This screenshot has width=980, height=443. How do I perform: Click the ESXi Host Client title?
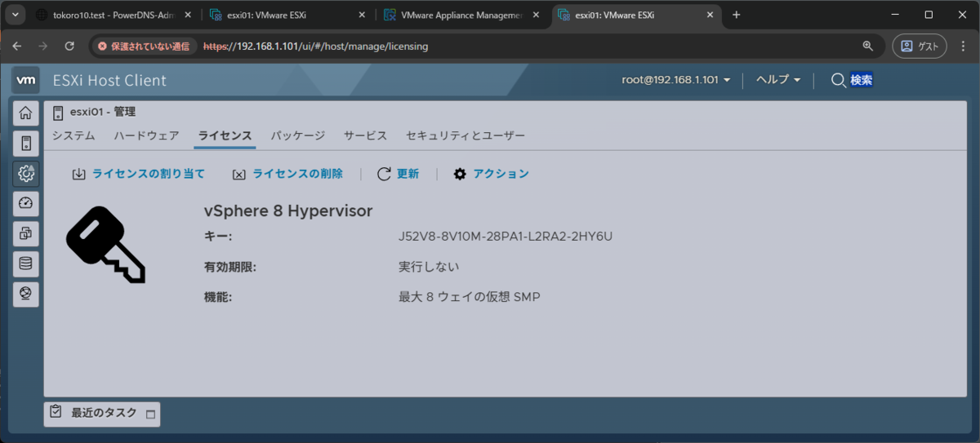(x=109, y=80)
